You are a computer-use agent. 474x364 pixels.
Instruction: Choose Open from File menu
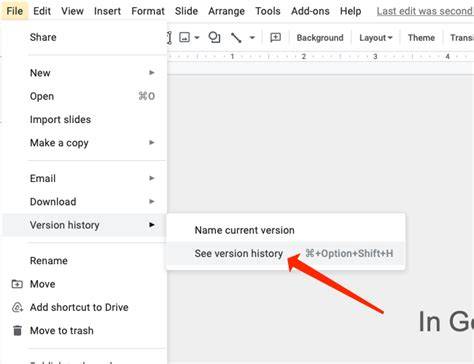(83, 96)
